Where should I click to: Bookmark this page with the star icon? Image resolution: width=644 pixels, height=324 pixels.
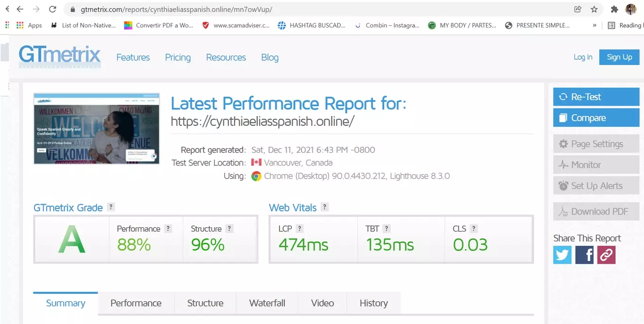point(594,9)
